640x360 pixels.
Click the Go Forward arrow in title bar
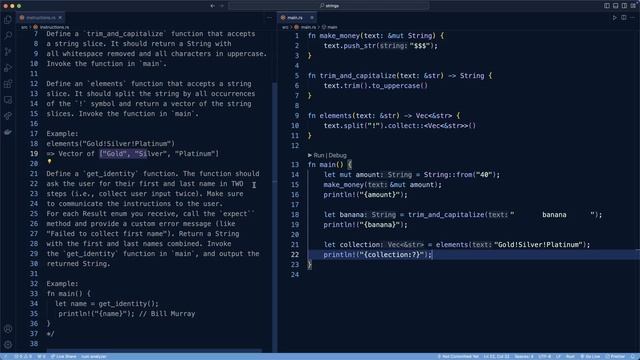tap(222, 6)
